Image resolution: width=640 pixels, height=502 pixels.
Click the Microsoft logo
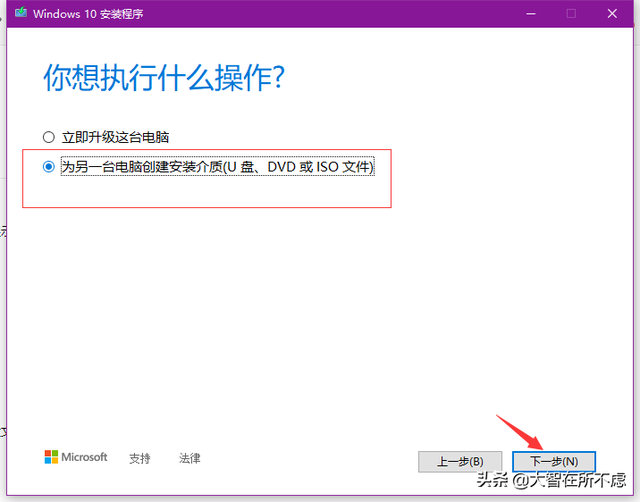tap(76, 457)
